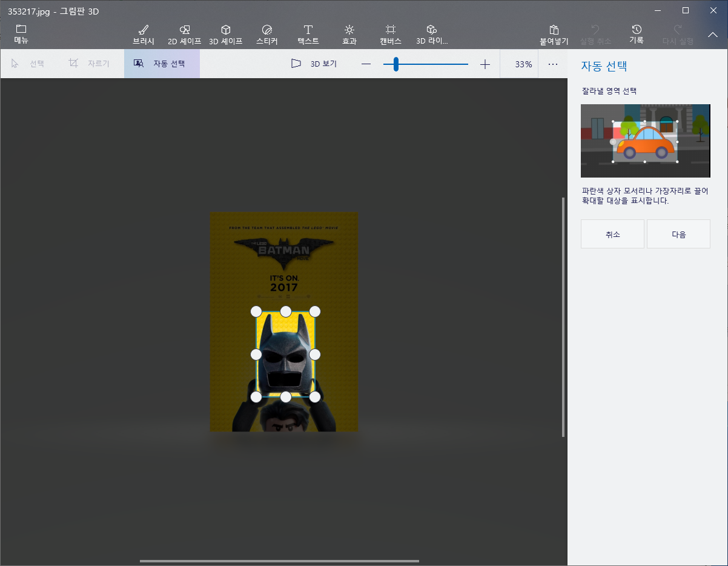Click the 다음 next button
Screen dimensions: 728x566
click(x=678, y=235)
